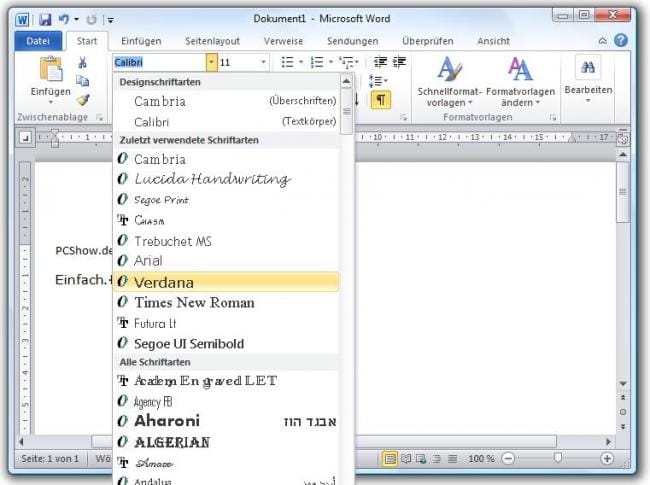Select the Trebuchet MS font
Screen dimensions: 650x485
(x=227, y=241)
